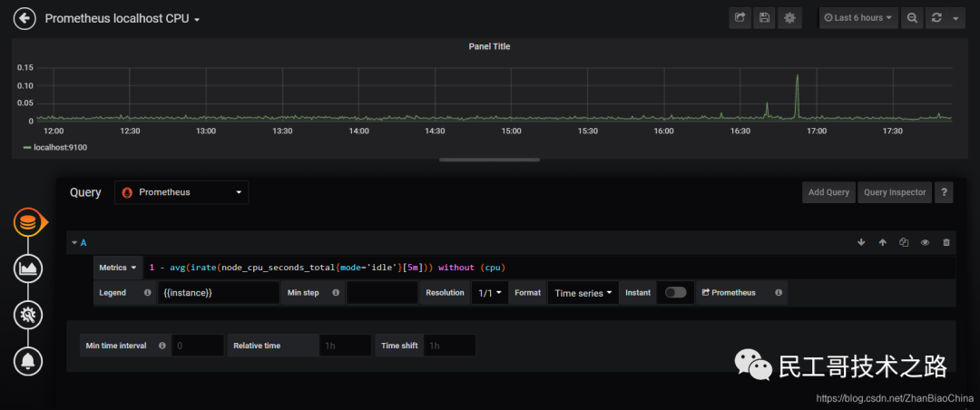This screenshot has height=410, width=980.
Task: Open the Queries tab database icon
Action: coord(28,224)
